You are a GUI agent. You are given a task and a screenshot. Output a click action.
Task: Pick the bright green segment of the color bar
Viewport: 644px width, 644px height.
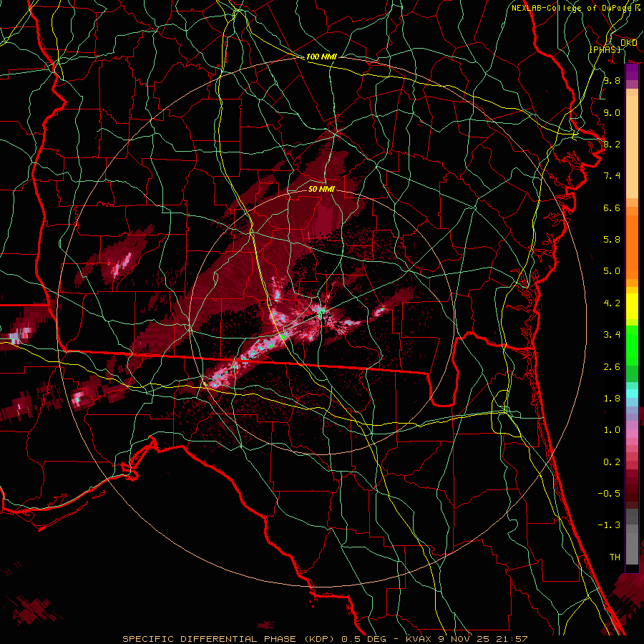point(632,345)
